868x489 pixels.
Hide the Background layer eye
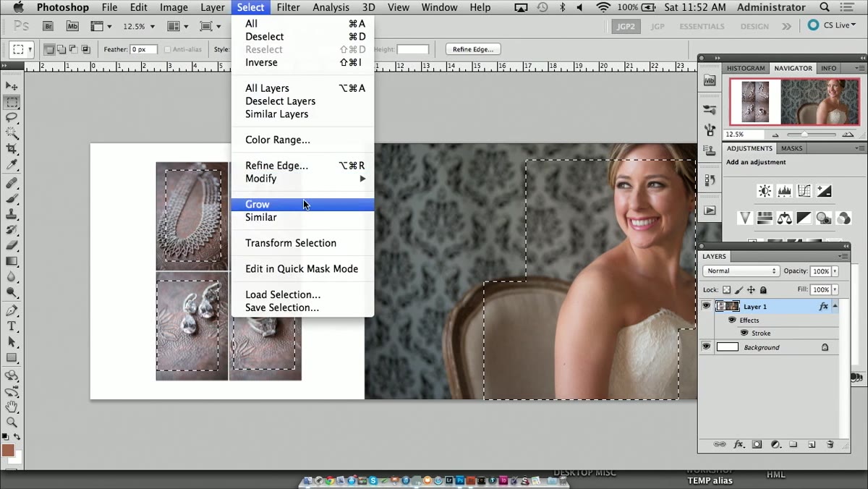tap(707, 347)
